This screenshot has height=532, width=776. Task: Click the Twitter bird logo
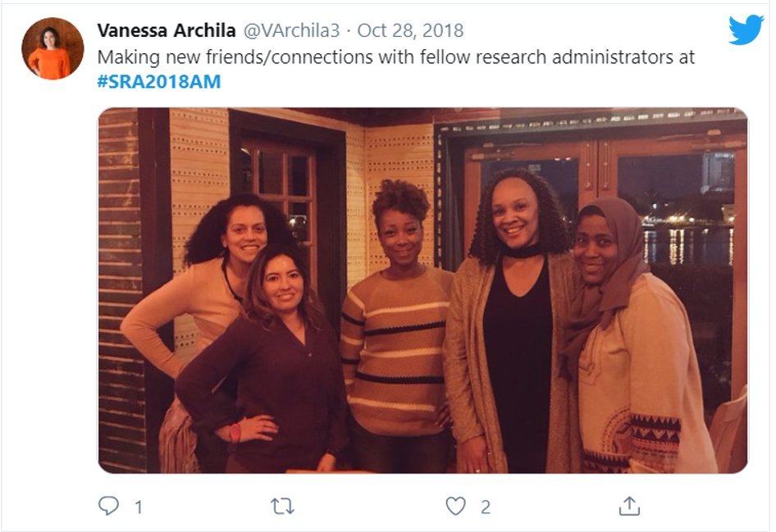coord(746,30)
